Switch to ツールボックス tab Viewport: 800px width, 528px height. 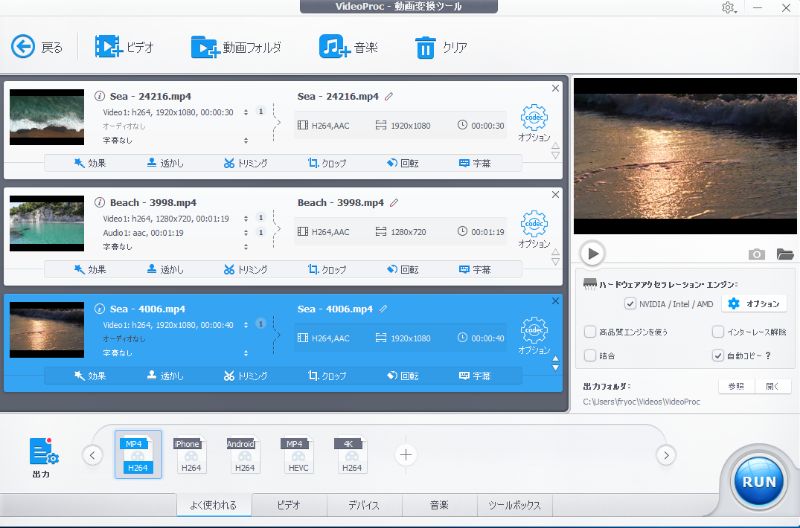coord(515,505)
